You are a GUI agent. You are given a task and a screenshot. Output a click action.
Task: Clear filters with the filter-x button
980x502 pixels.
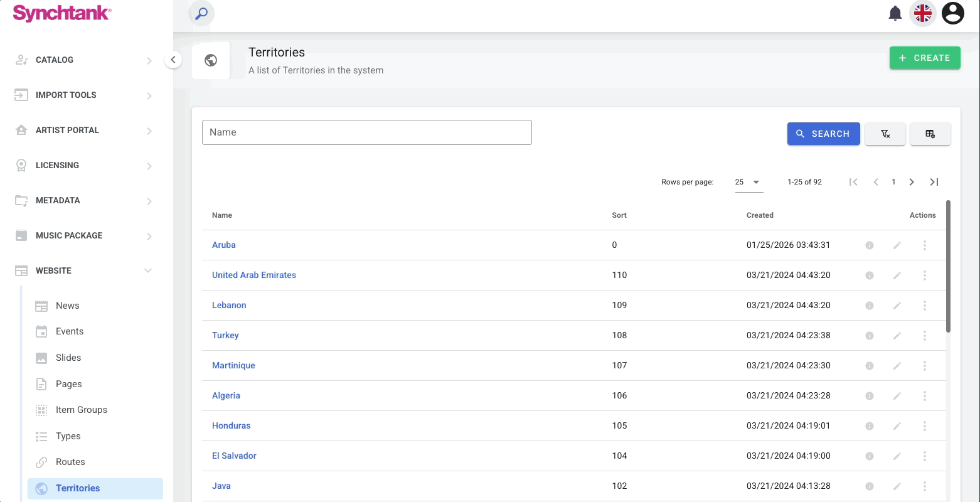[885, 134]
